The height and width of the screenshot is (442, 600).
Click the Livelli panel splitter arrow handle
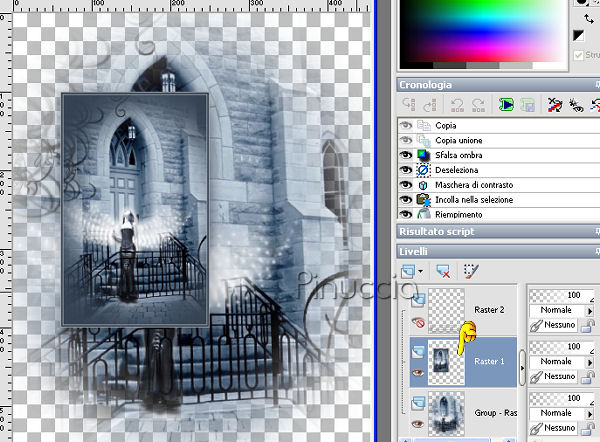(x=522, y=368)
